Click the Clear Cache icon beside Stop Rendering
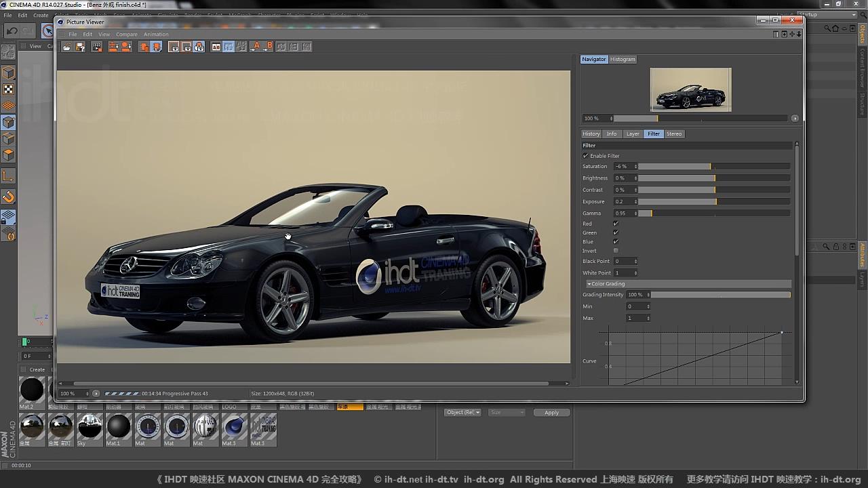Image resolution: width=868 pixels, height=488 pixels. [113, 47]
